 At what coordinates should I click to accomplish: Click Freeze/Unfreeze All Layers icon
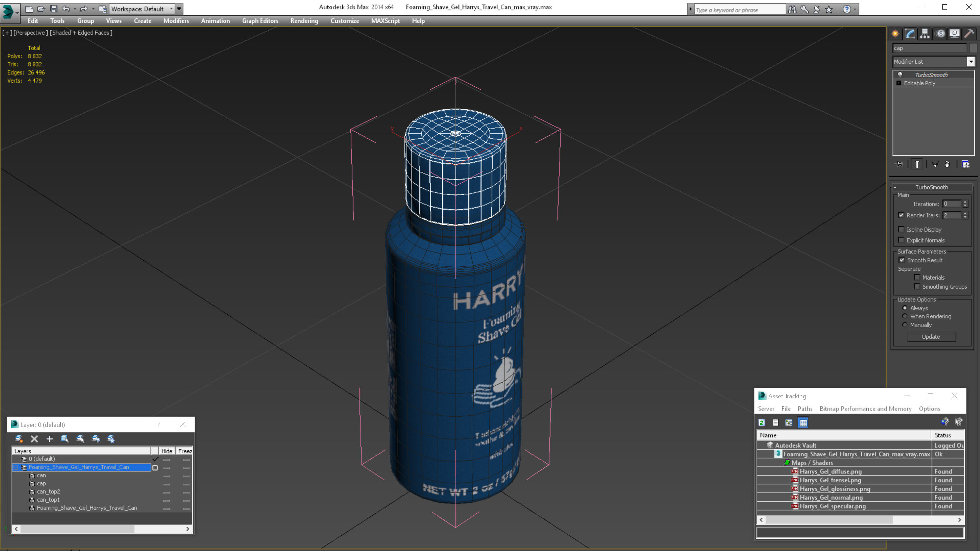click(x=111, y=439)
